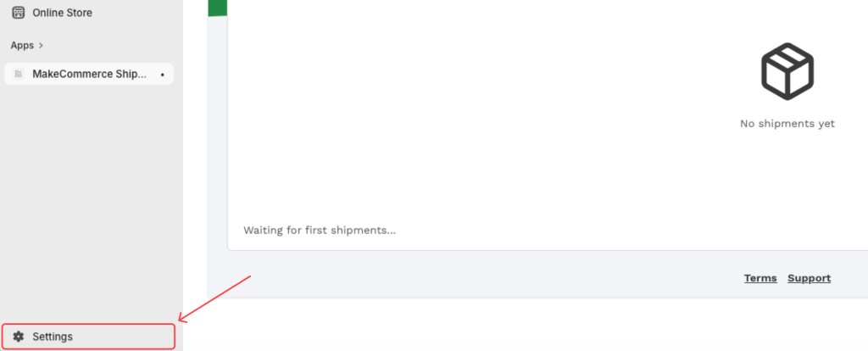868x351 pixels.
Task: Open the Terms link
Action: [760, 278]
